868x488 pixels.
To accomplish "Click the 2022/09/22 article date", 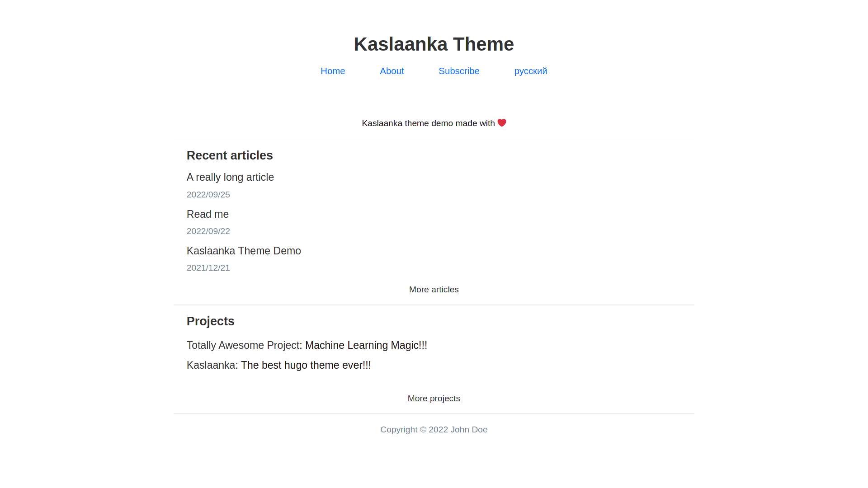I will (208, 231).
